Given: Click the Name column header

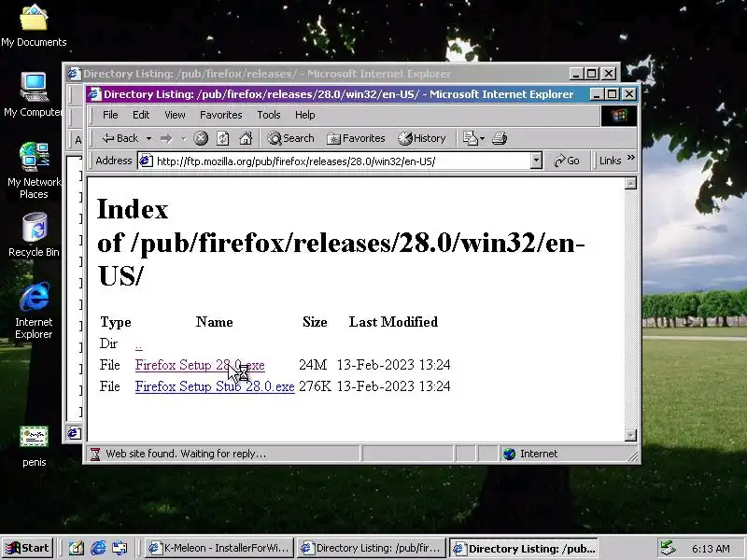Looking at the screenshot, I should 215,322.
